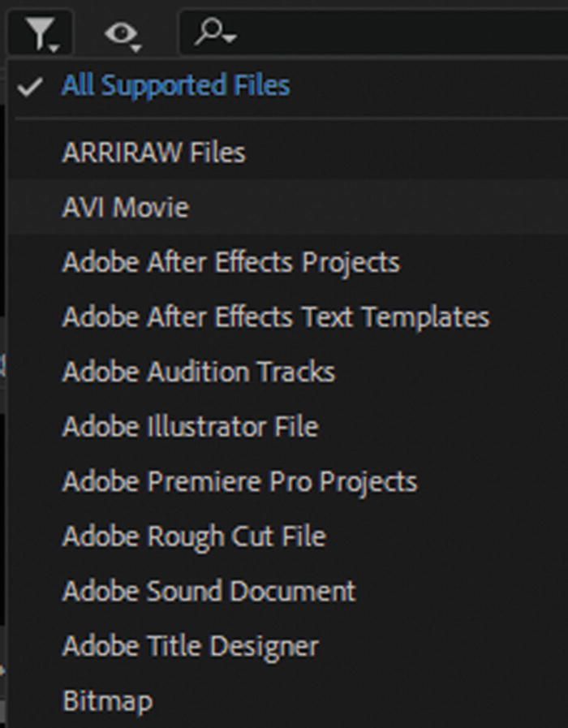This screenshot has height=728, width=568.
Task: Select the Bitmap file type
Action: click(107, 700)
